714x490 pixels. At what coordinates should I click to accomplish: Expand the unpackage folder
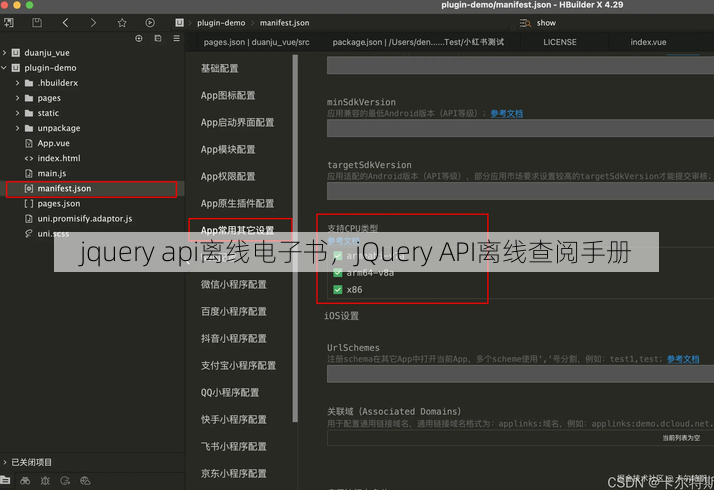tap(17, 128)
